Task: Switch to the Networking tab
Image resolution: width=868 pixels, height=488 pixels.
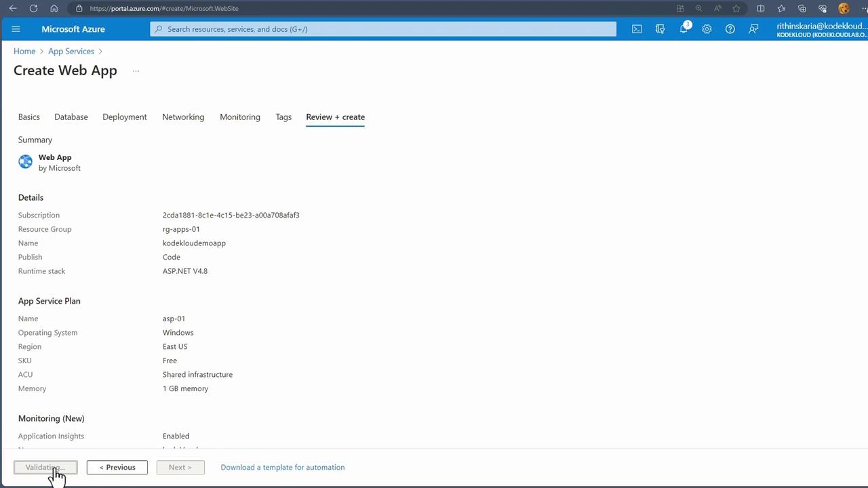Action: pyautogui.click(x=183, y=117)
